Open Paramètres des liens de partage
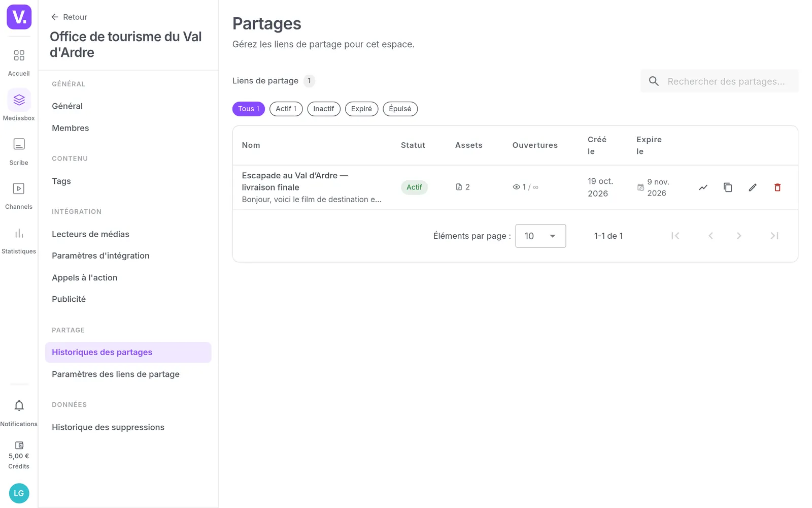Screen dimensions: 812x508 [128, 374]
